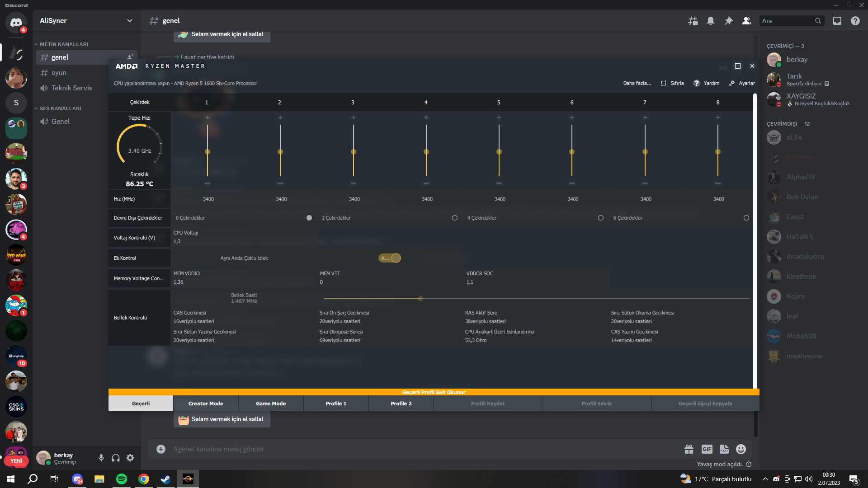Screen dimensions: 868x488
Task: Expand AliSyner server dropdown menu
Action: point(130,21)
